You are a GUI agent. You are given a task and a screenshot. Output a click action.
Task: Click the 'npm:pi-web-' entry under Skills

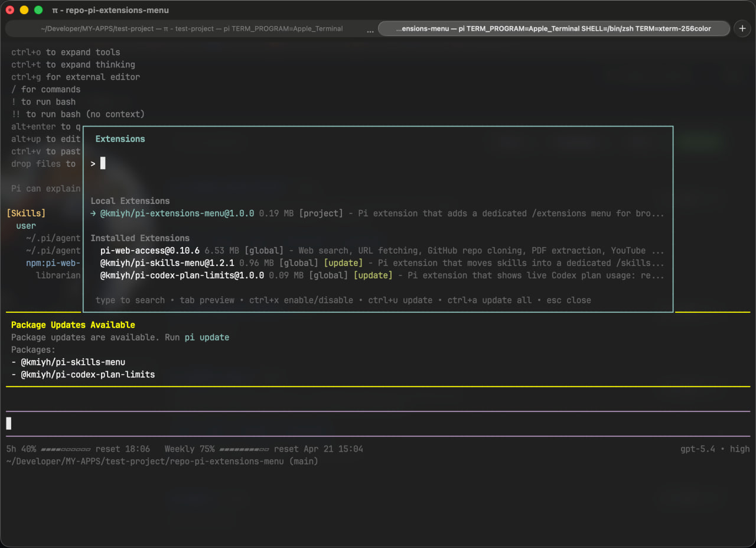point(53,263)
